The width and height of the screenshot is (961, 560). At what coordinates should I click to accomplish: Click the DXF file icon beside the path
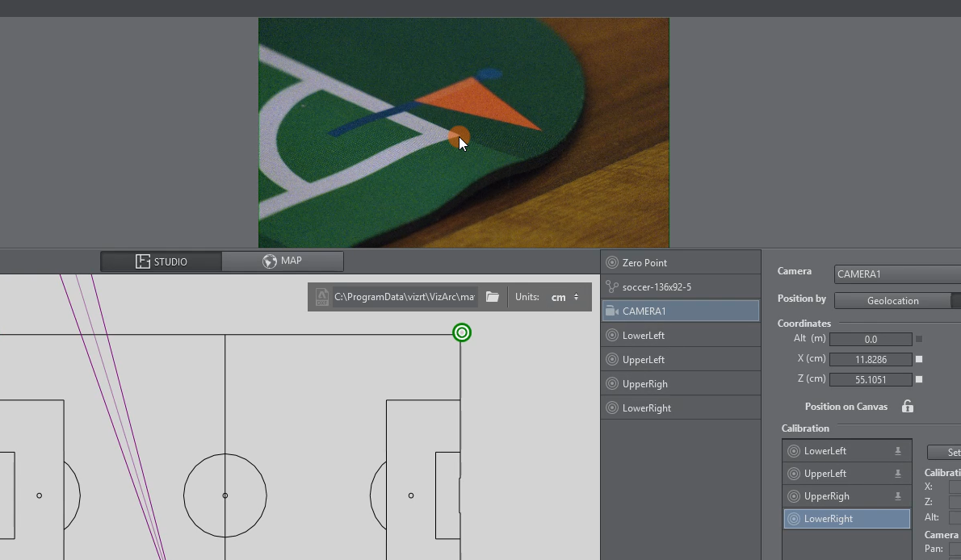click(x=322, y=297)
